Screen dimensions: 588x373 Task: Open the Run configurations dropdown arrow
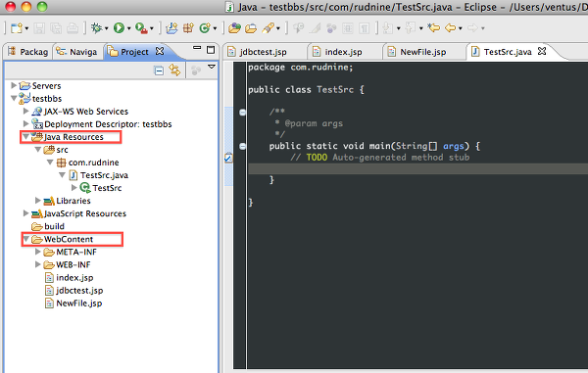coord(129,28)
